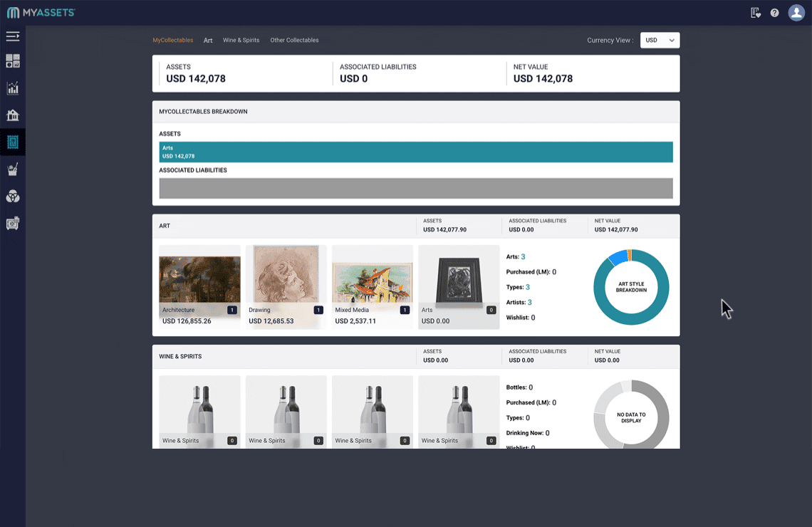This screenshot has width=812, height=527.
Task: Select the highlighted collectables frame icon in sidebar
Action: [12, 142]
